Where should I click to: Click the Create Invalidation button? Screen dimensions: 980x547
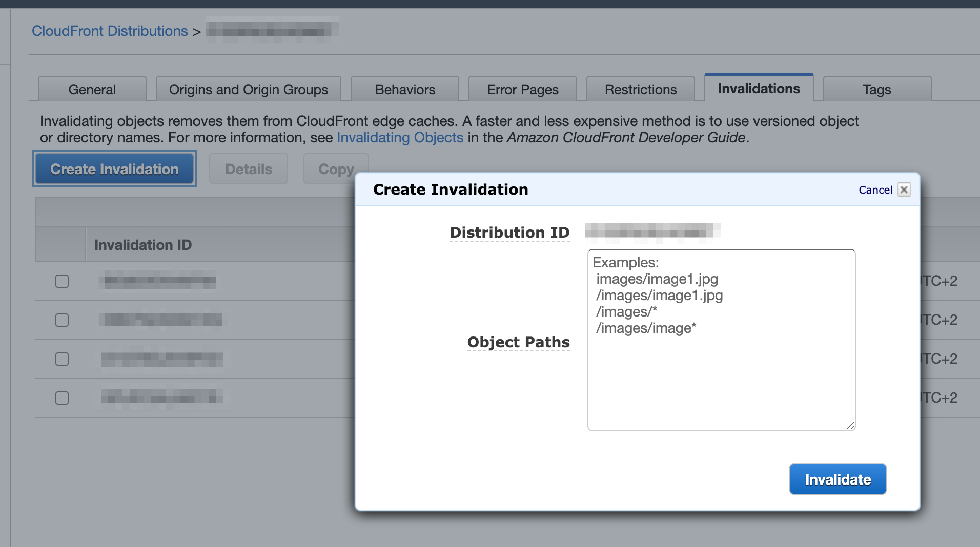tap(114, 169)
